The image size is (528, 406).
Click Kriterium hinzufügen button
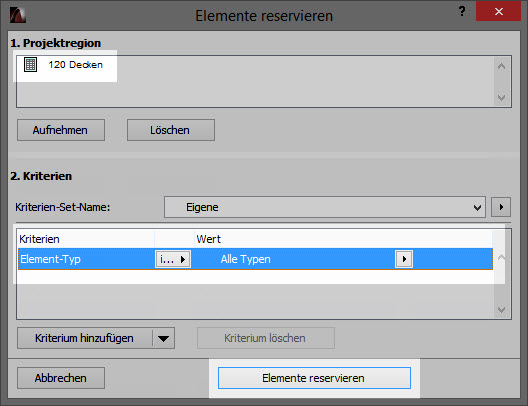pos(85,338)
